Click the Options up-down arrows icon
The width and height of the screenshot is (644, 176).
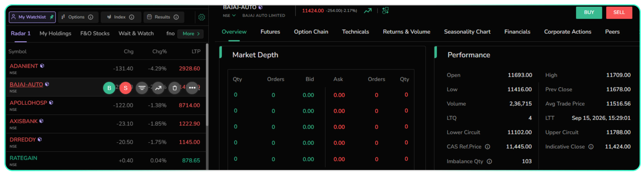[63, 17]
